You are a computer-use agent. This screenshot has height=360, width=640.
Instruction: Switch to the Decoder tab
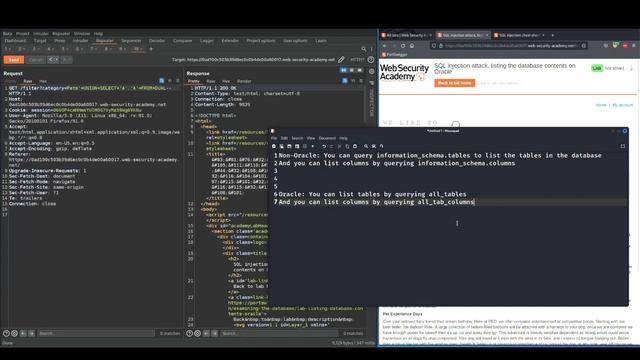(x=157, y=41)
